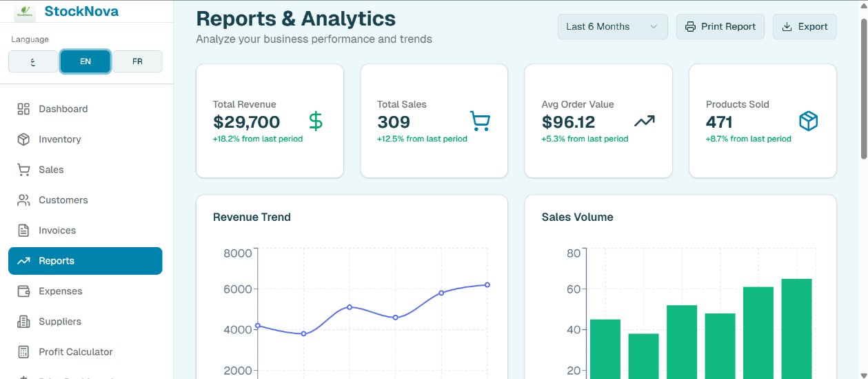
Task: Click the Profit Calculator icon
Action: click(x=23, y=352)
